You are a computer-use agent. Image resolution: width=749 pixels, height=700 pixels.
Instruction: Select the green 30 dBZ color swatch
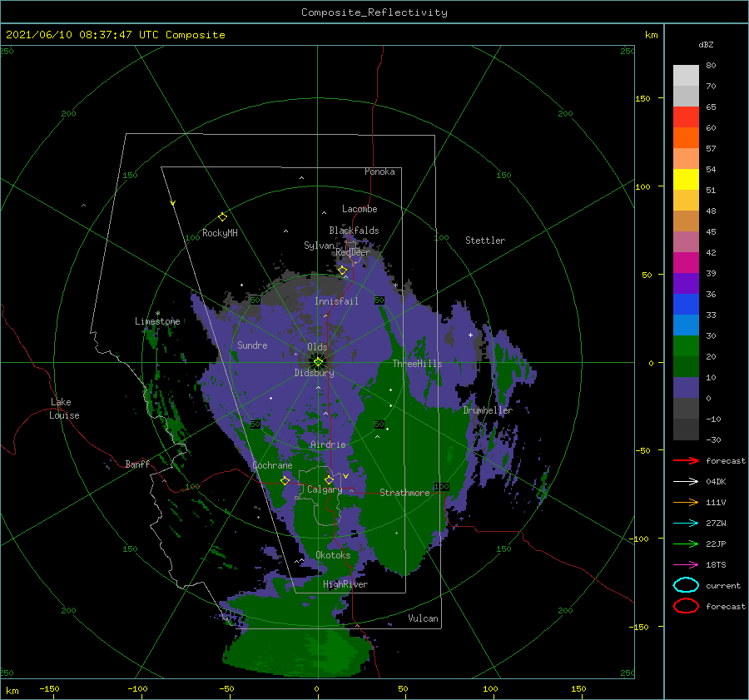(686, 345)
